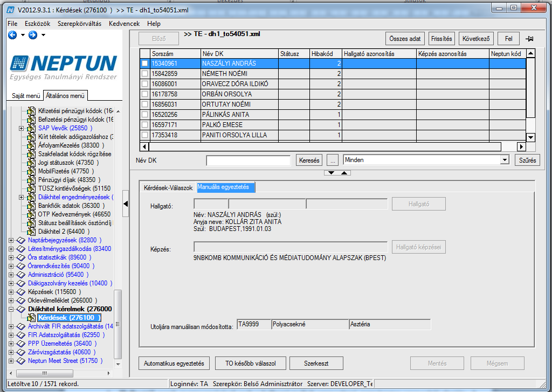Image resolution: width=552 pixels, height=392 pixels.
Task: Open the back arrow history dropdown
Action: (23, 35)
